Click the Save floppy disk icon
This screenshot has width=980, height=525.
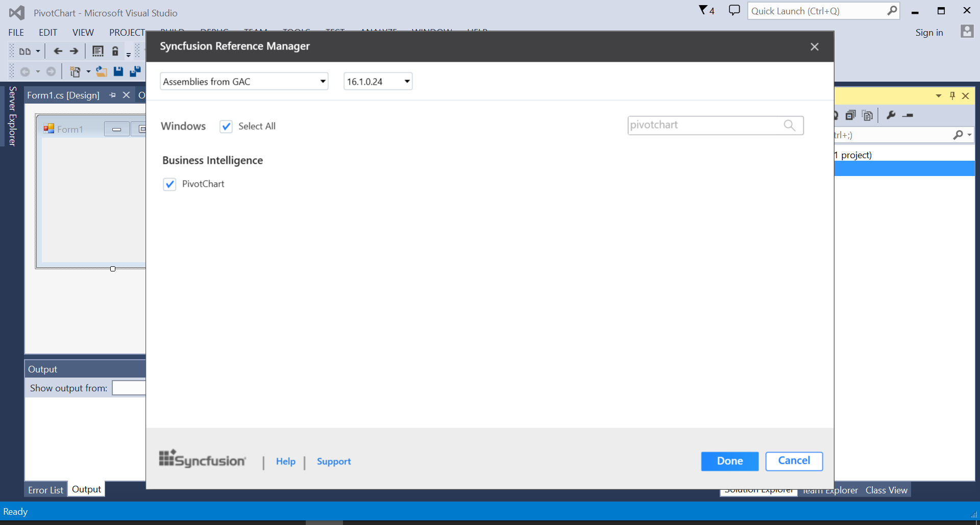click(x=118, y=71)
